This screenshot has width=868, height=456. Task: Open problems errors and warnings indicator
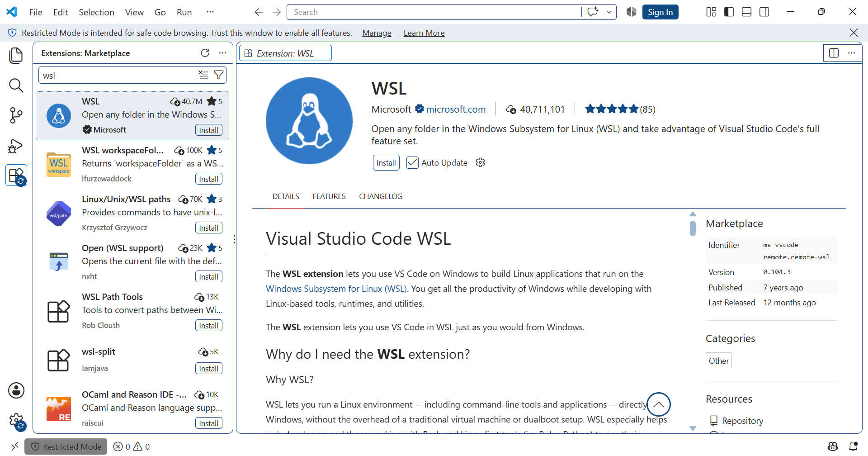click(x=132, y=446)
